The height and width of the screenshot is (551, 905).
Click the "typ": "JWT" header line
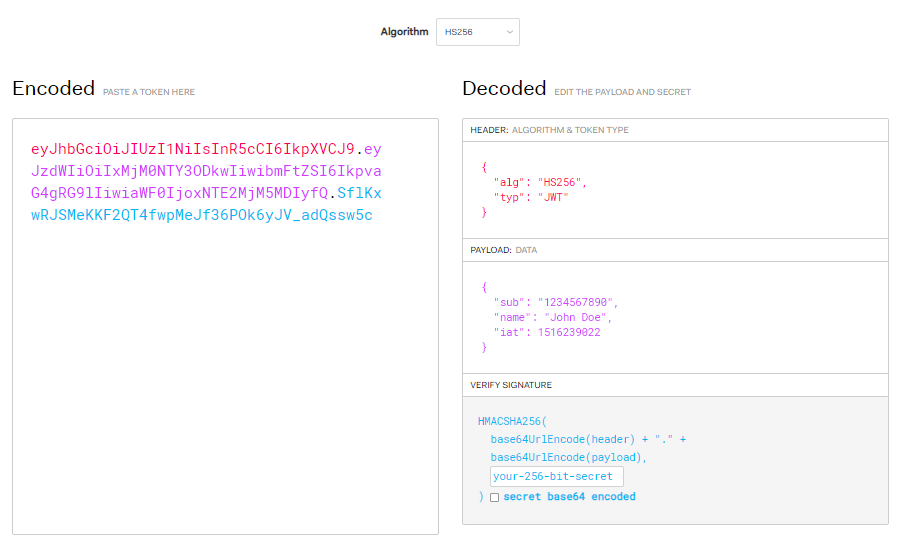(x=531, y=197)
